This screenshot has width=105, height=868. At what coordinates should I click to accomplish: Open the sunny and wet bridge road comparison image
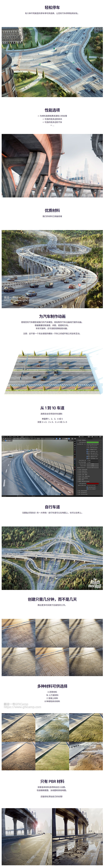tap(52, 837)
